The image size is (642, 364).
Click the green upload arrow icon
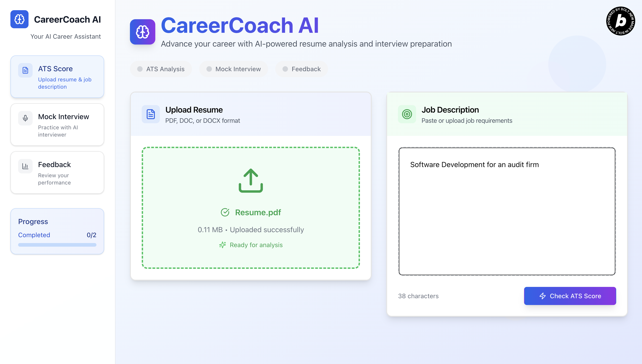[251, 180]
